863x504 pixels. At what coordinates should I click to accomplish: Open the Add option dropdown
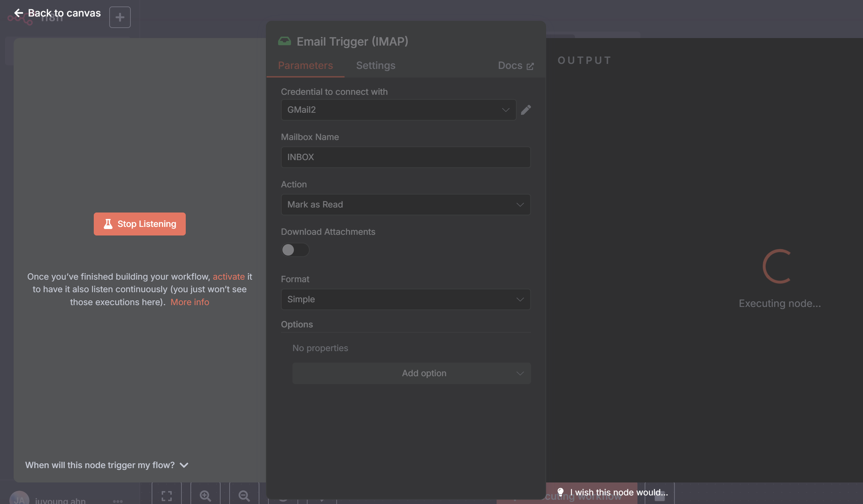coord(411,373)
